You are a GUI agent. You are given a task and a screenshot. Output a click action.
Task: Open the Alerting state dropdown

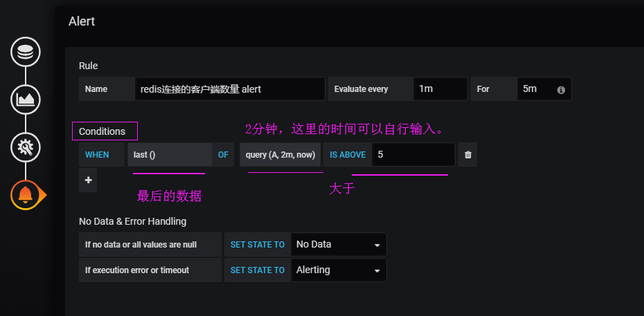pyautogui.click(x=339, y=270)
